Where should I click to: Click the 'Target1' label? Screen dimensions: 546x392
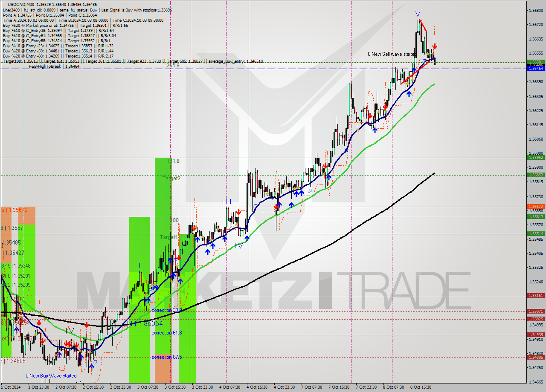[x=169, y=237]
